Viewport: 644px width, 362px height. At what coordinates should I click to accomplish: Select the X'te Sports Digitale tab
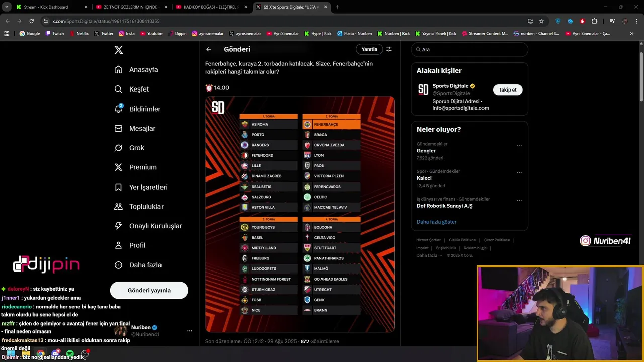291,7
